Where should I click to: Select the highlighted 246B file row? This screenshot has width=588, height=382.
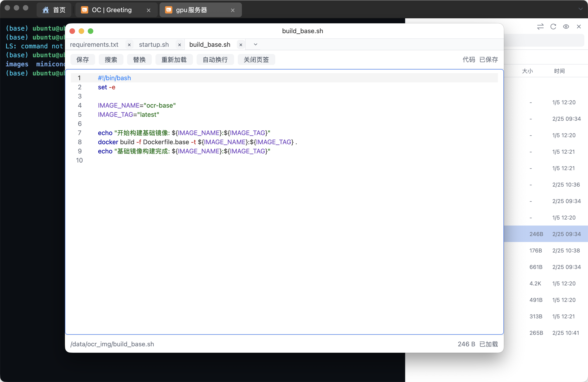coord(546,234)
